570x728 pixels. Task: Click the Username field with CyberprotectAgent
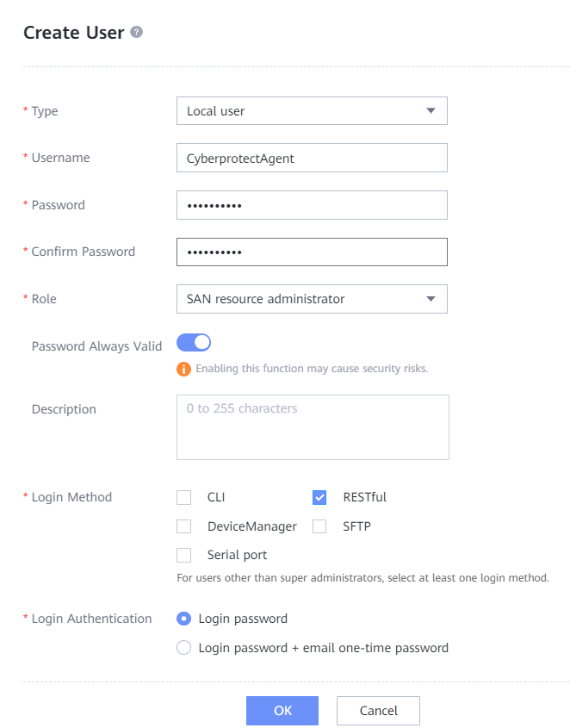pos(311,158)
